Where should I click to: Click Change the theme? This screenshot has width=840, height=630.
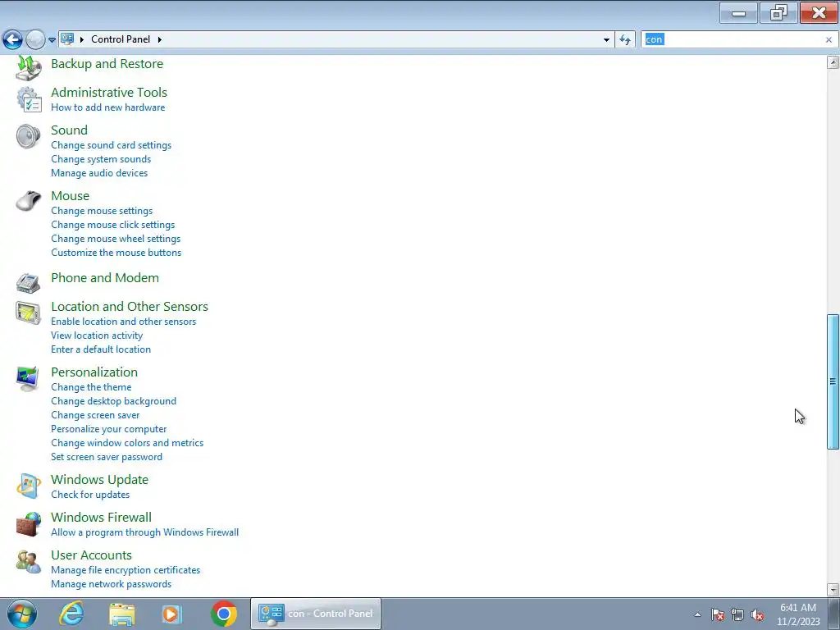pyautogui.click(x=91, y=387)
